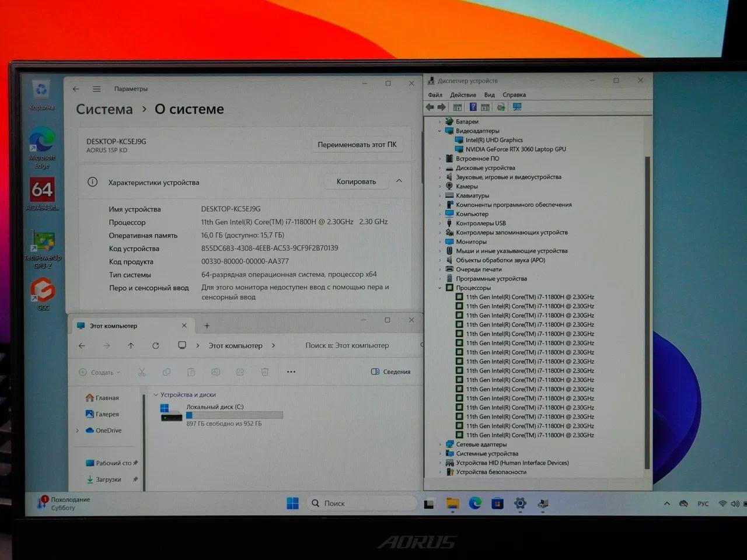The width and height of the screenshot is (747, 560).
Task: Add a new tab in File Explorer
Action: (207, 325)
